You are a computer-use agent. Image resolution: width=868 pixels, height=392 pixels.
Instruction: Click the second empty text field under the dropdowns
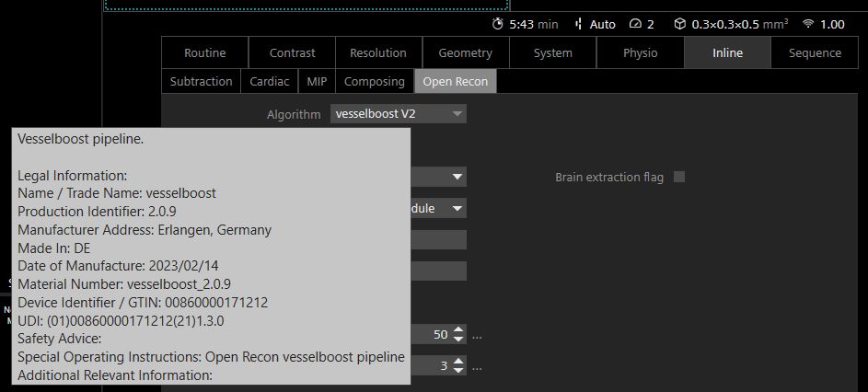(438, 271)
